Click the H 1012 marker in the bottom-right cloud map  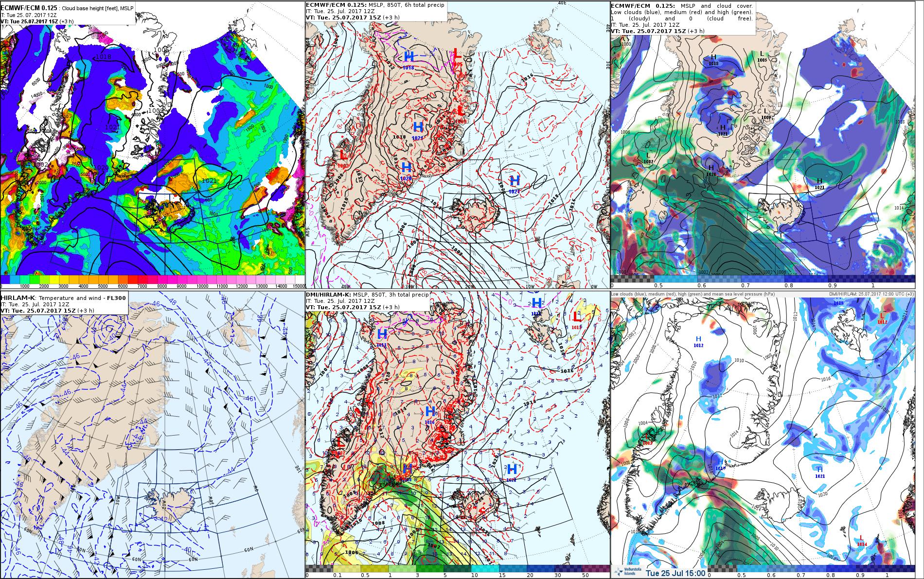(698, 342)
